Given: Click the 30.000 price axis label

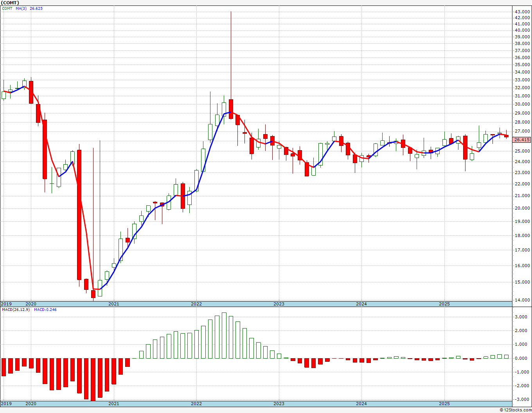Looking at the screenshot, I should click(523, 104).
